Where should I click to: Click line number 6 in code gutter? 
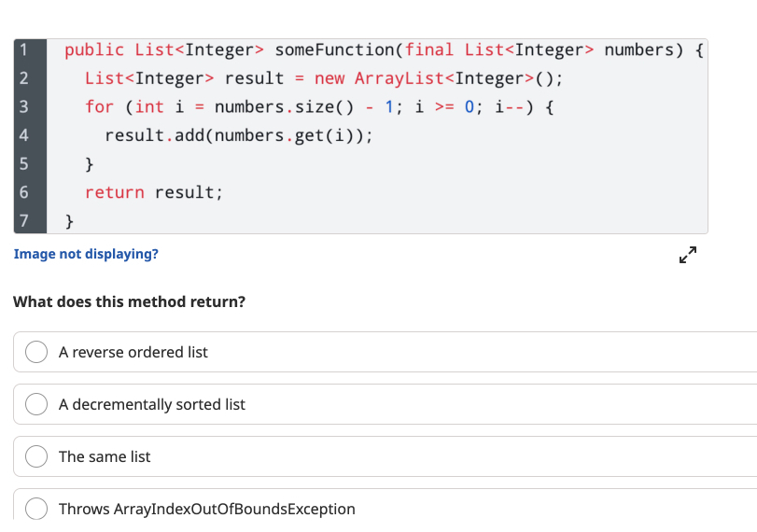(x=23, y=192)
